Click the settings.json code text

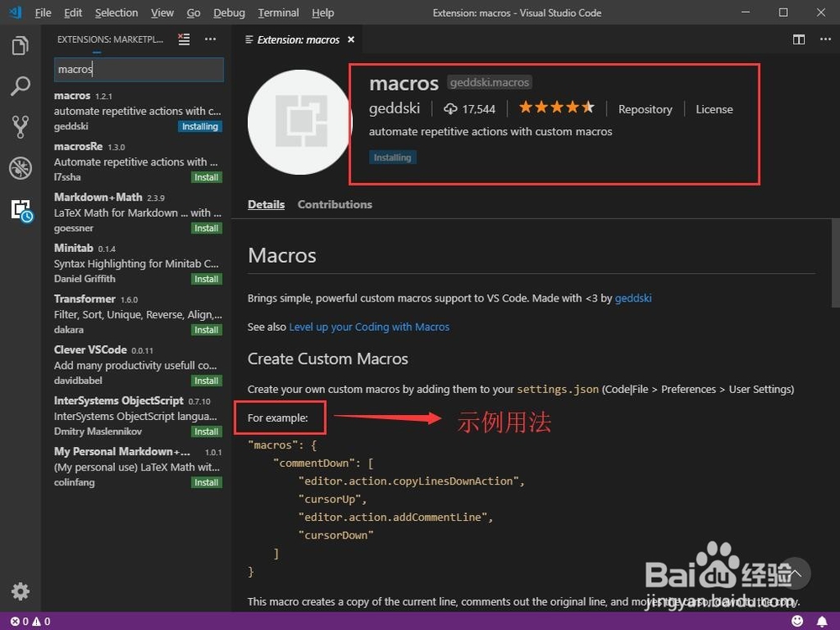point(558,390)
